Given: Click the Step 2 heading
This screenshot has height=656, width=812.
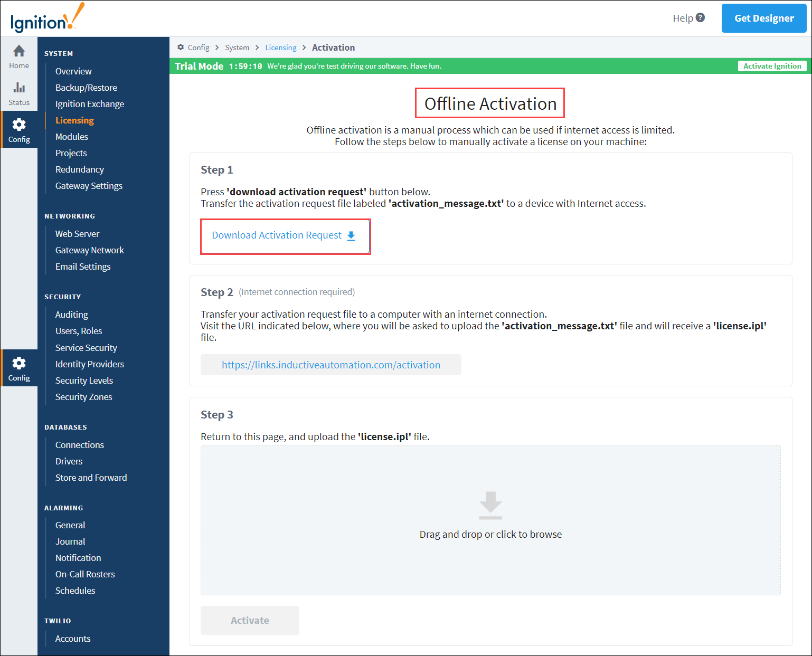Looking at the screenshot, I should [216, 292].
